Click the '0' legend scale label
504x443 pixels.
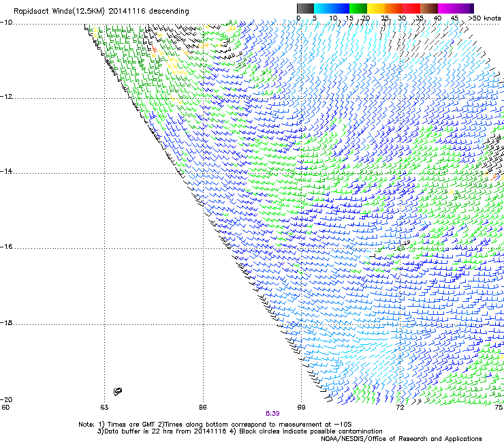click(298, 18)
